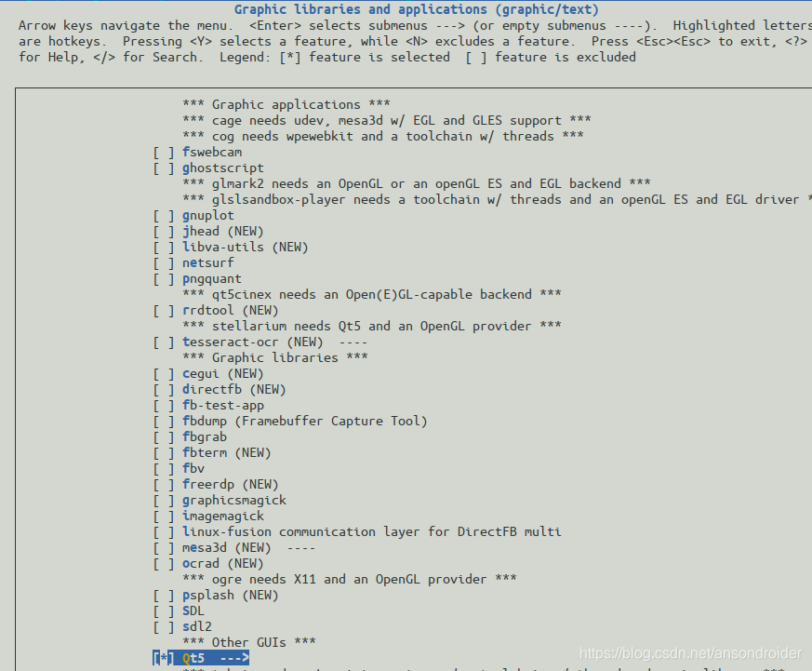Click the 'cog needs wpewebkit' comment line
The height and width of the screenshot is (671, 812).
pos(383,136)
